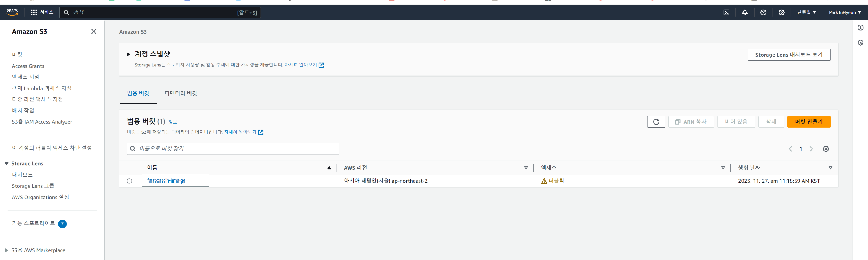Close the Amazon S3 sidebar panel
The image size is (868, 260).
click(94, 31)
